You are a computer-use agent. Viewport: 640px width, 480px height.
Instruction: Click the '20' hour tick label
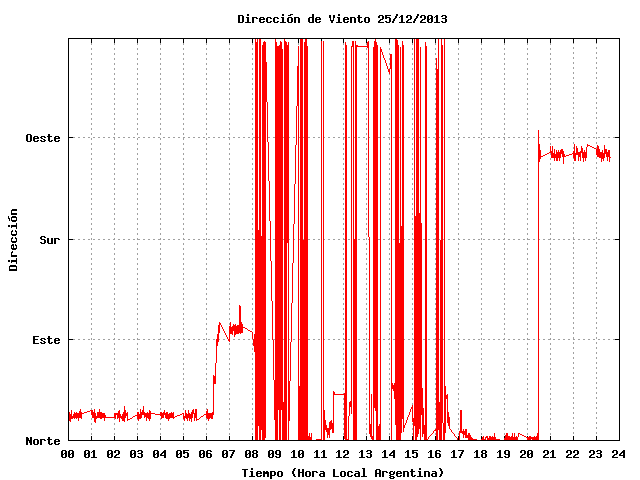click(527, 454)
